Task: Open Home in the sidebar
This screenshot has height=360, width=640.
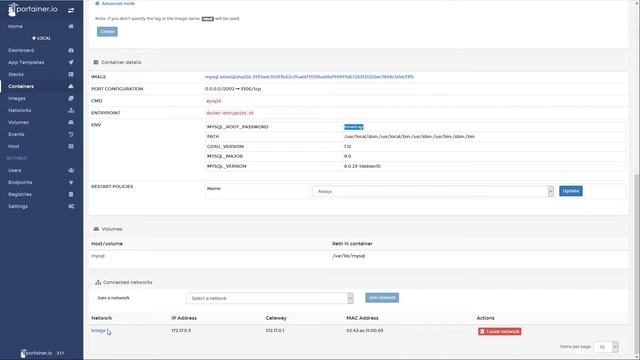Action: coord(16,27)
